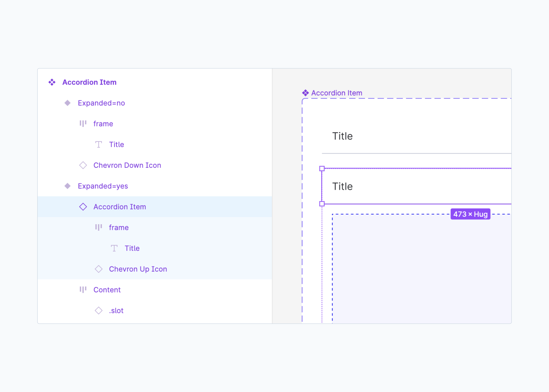Viewport: 549px width, 392px height.
Task: Click the top-left resize handle of the selection
Action: (x=322, y=169)
